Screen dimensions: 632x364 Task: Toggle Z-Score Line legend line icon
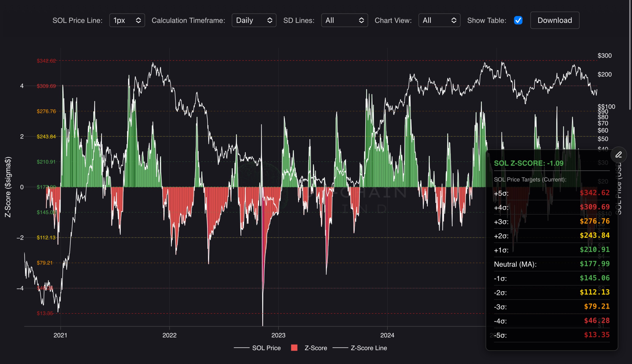pyautogui.click(x=340, y=348)
